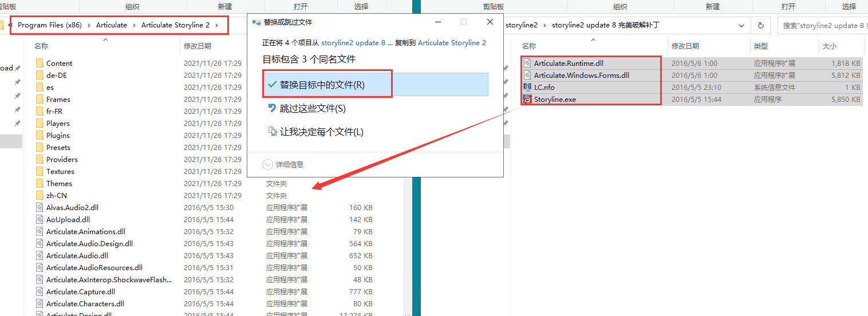
Task: Open source link storyline2 update 8 in dialog
Action: 357,42
